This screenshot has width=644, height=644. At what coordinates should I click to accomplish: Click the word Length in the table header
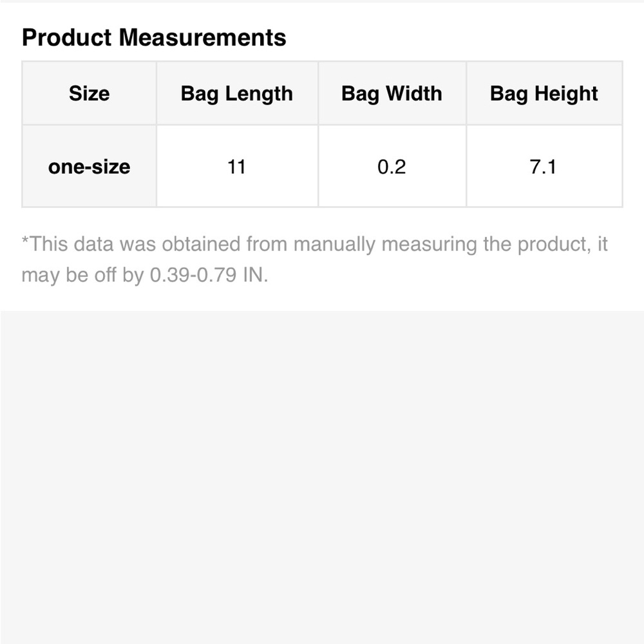click(259, 93)
